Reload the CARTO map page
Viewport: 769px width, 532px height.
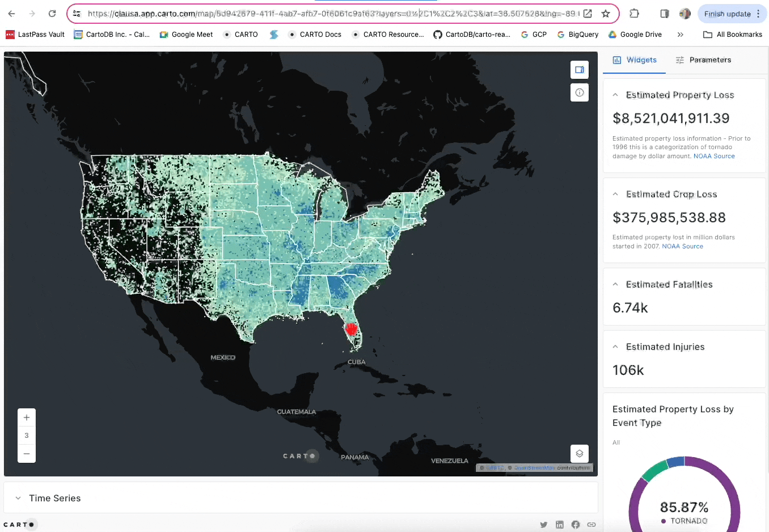(52, 14)
